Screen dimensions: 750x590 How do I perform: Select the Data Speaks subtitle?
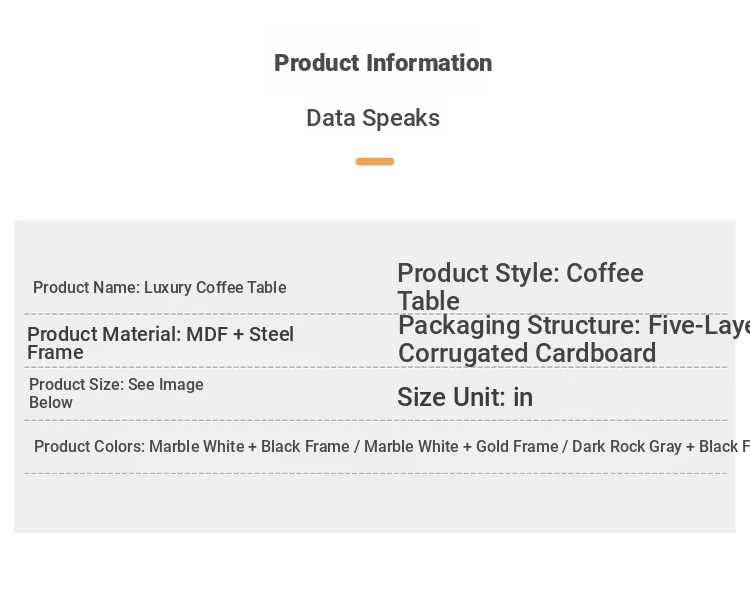coord(373,118)
